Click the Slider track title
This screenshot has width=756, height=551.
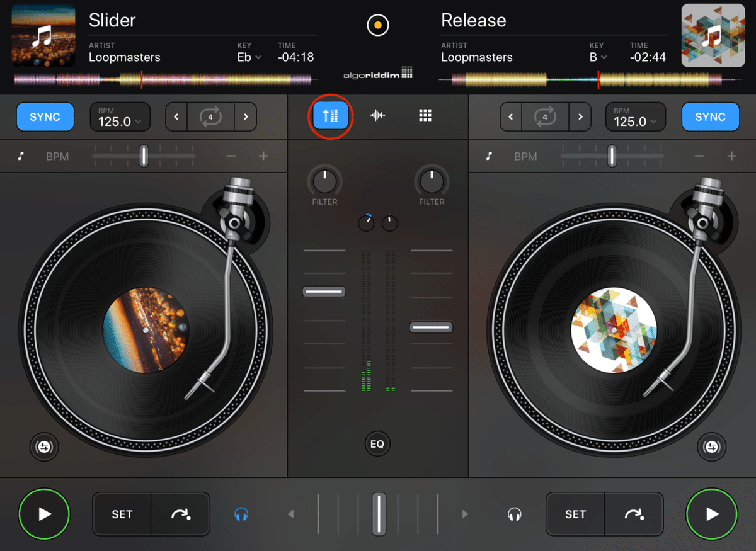112,20
